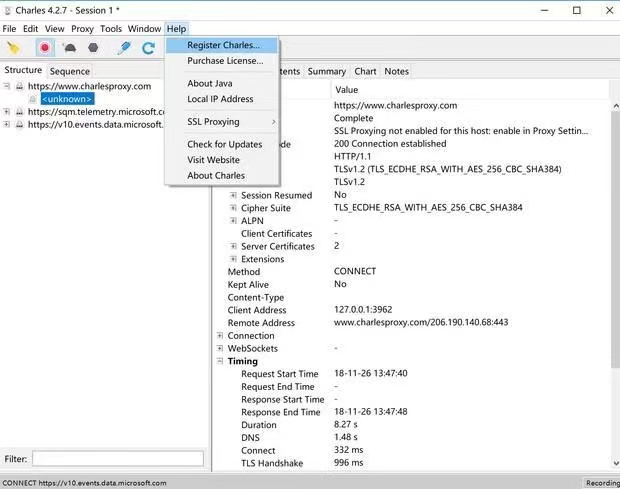Select the Client Address row
620x489 pixels.
(x=412, y=310)
